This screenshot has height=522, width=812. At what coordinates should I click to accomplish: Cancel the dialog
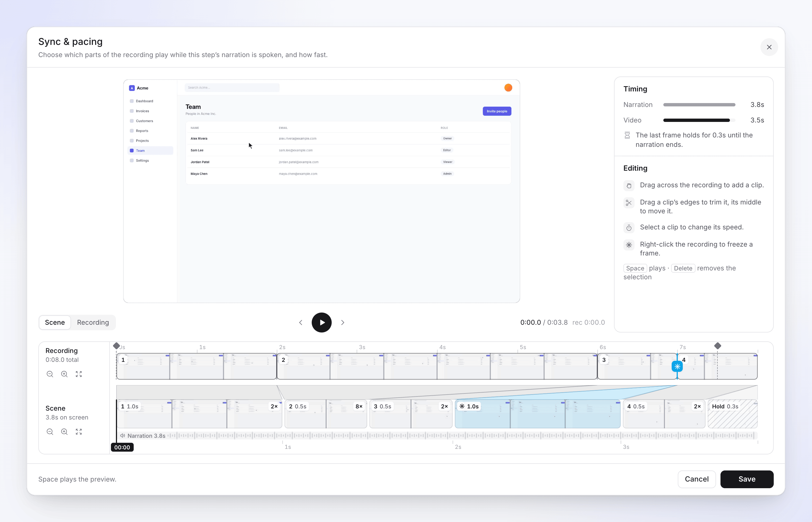[697, 479]
